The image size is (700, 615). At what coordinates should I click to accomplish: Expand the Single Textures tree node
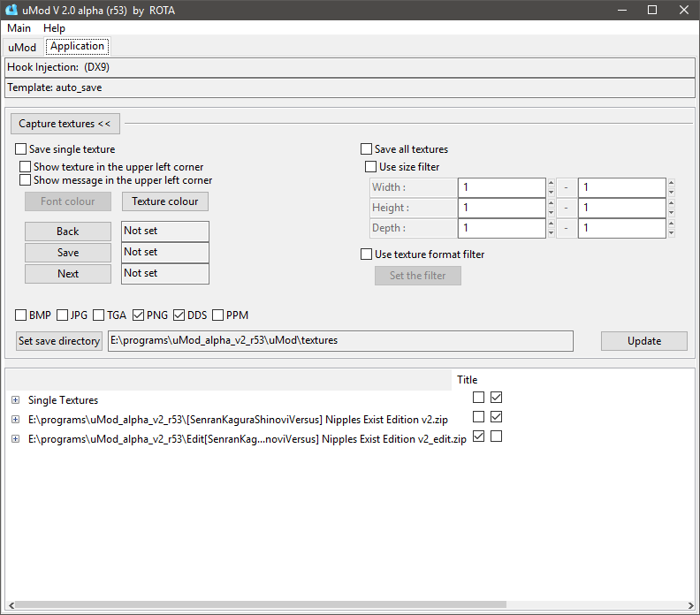coord(15,400)
